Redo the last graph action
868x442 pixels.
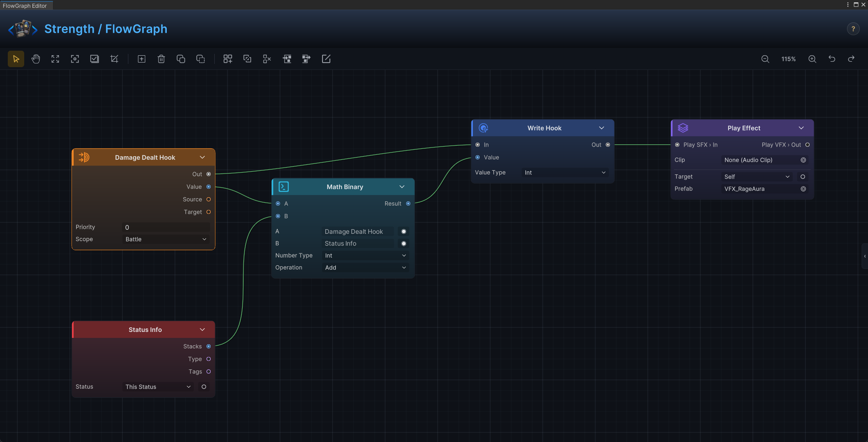click(851, 59)
